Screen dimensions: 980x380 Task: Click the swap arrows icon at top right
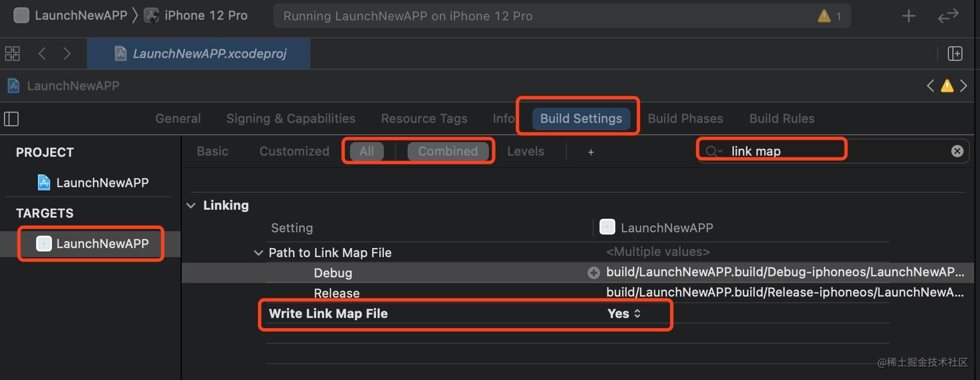pyautogui.click(x=948, y=16)
